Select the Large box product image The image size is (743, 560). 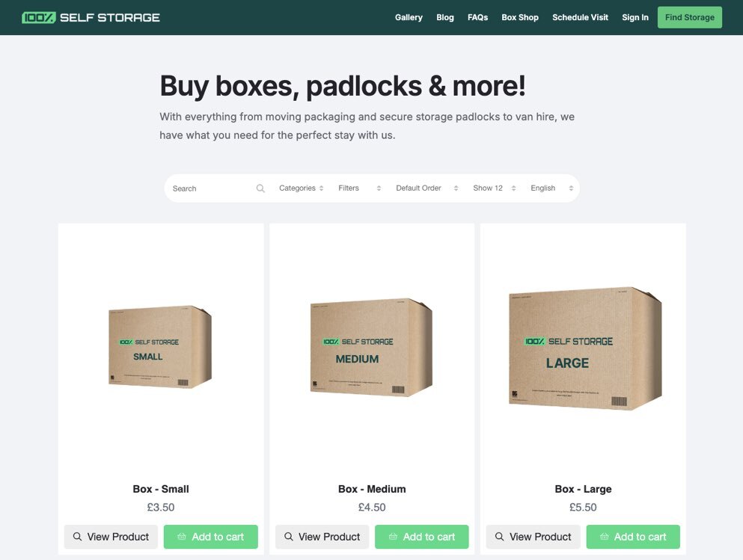tap(583, 347)
